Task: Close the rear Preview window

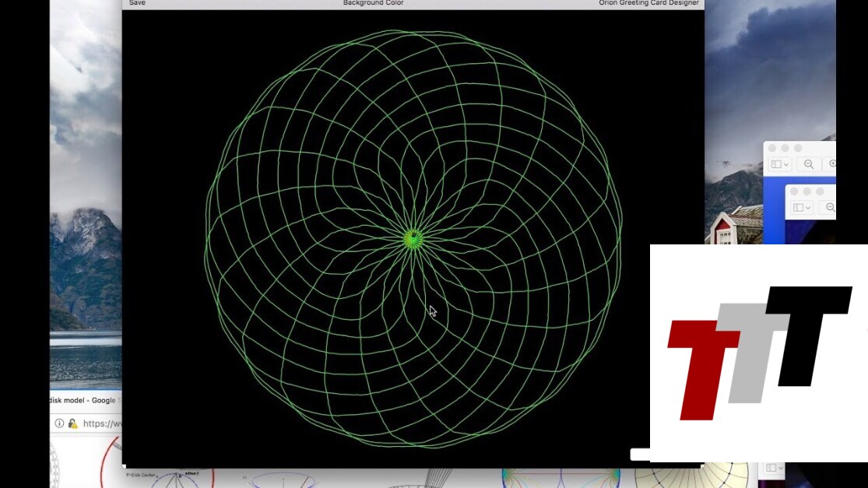Action: coord(773,148)
